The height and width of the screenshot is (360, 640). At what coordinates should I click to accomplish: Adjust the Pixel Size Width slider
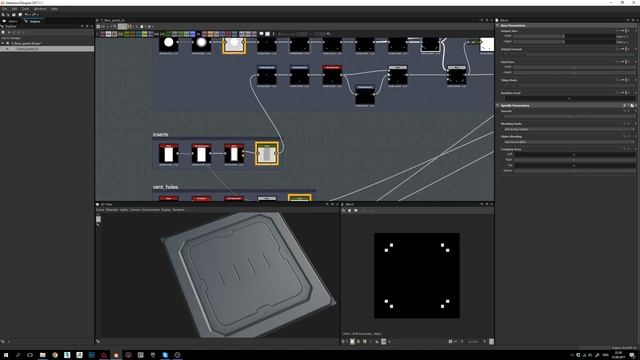[574, 67]
